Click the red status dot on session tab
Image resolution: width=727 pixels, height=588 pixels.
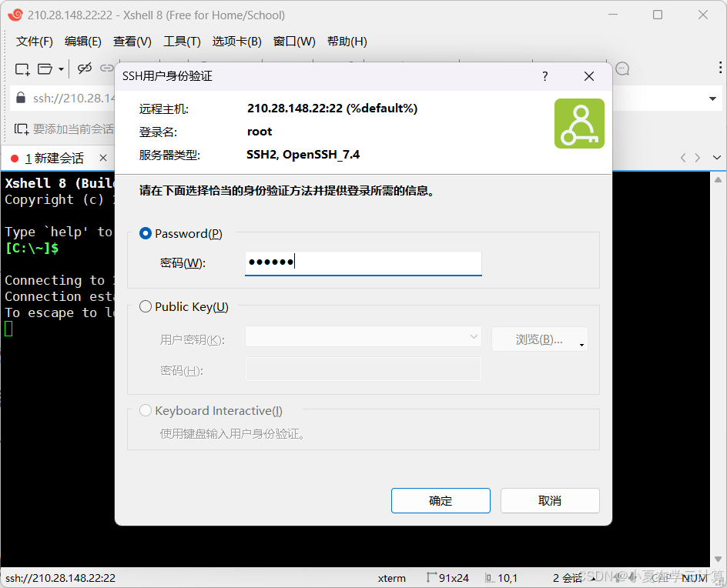[x=15, y=159]
